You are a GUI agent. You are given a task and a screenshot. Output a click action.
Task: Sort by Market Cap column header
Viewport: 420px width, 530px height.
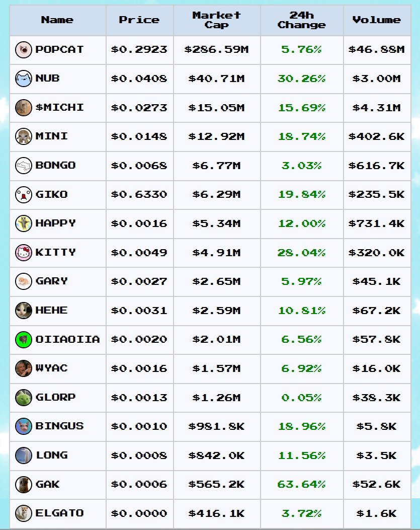217,20
